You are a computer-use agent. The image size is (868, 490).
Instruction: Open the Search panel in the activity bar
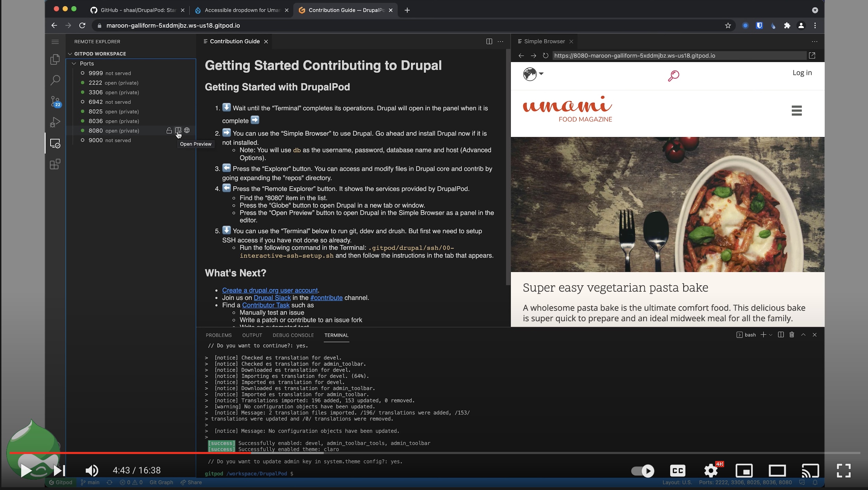tap(55, 80)
